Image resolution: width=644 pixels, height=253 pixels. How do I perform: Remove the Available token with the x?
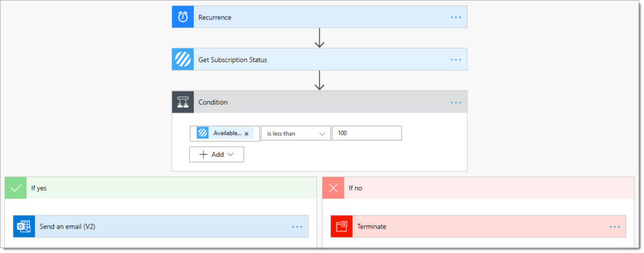[x=247, y=134]
